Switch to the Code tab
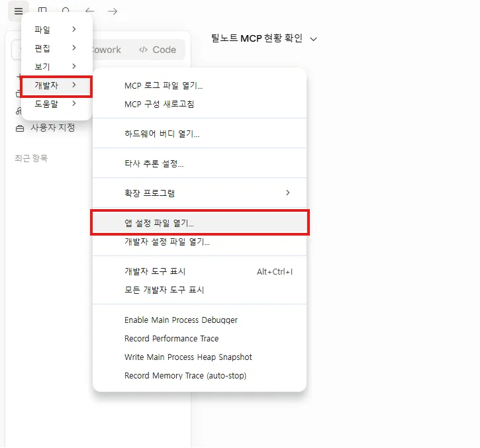The height and width of the screenshot is (448, 480). pos(158,50)
